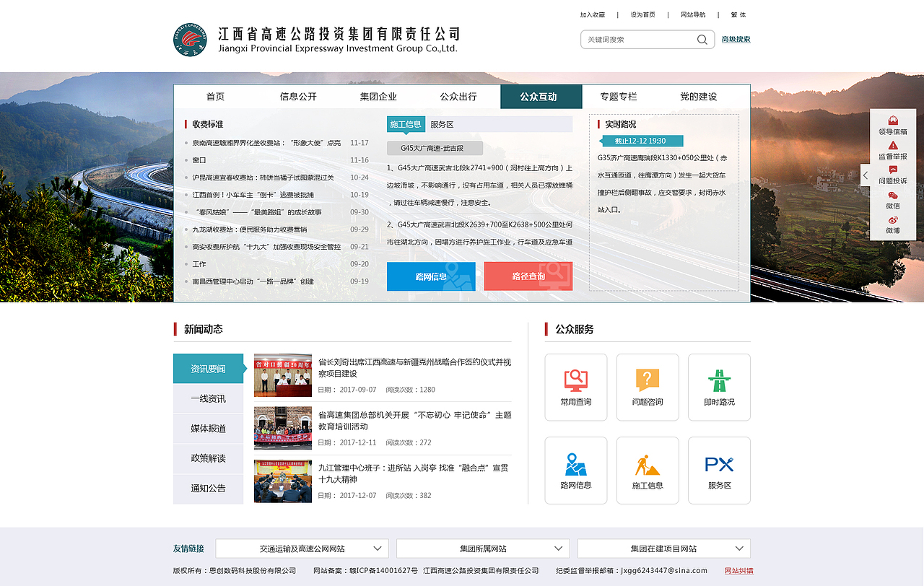Open 网站导航 link

pyautogui.click(x=693, y=14)
